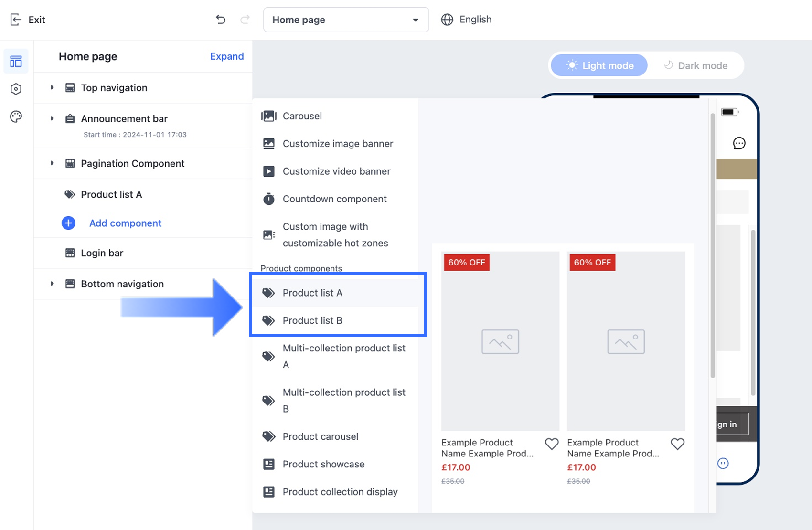Switch preview to Light mode
Image resolution: width=812 pixels, height=530 pixels.
point(599,65)
